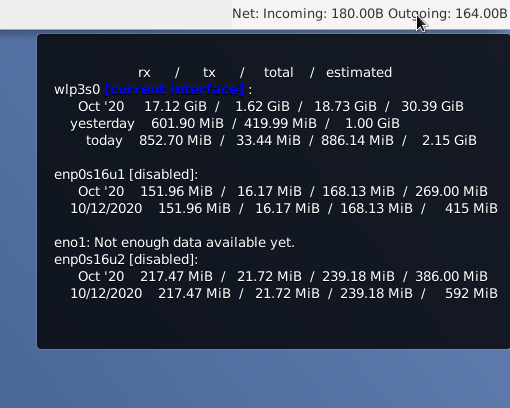
Task: Click '217.47 MiB' in enp0s16u2 Oct '20 row
Action: [176, 277]
